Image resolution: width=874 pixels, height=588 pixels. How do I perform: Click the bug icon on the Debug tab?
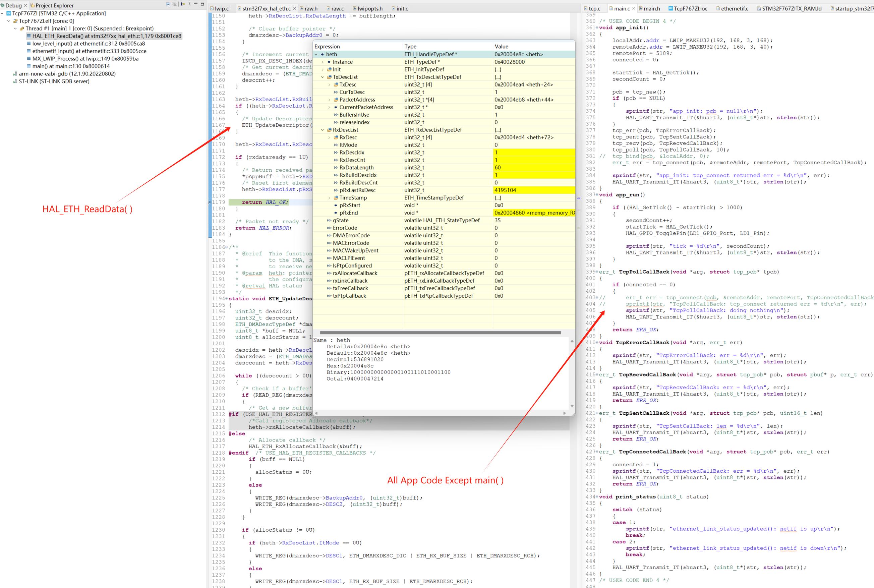[3, 5]
